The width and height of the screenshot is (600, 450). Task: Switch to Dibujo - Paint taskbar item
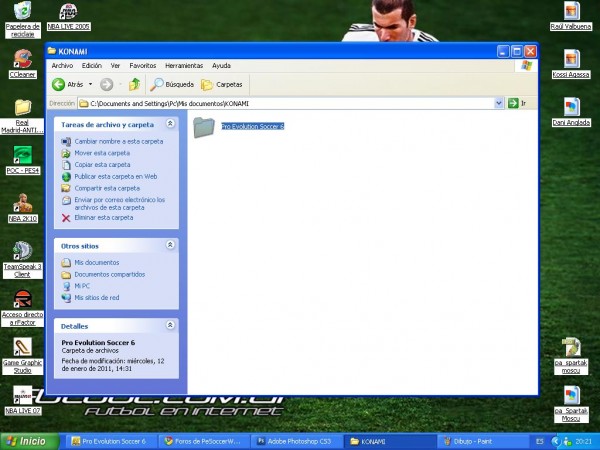point(482,441)
